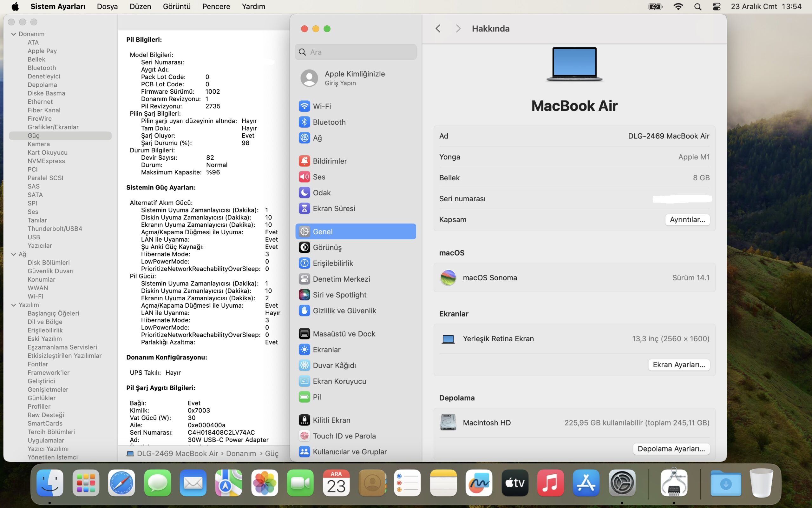Select Bluetooth in System Information tree

(x=42, y=68)
